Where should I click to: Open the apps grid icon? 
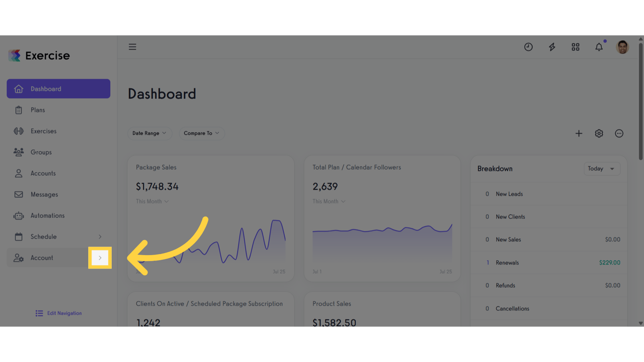pyautogui.click(x=576, y=47)
